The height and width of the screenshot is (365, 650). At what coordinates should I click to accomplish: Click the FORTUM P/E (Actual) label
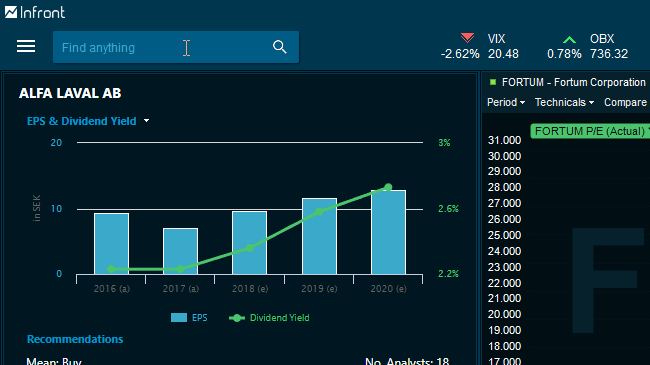590,131
